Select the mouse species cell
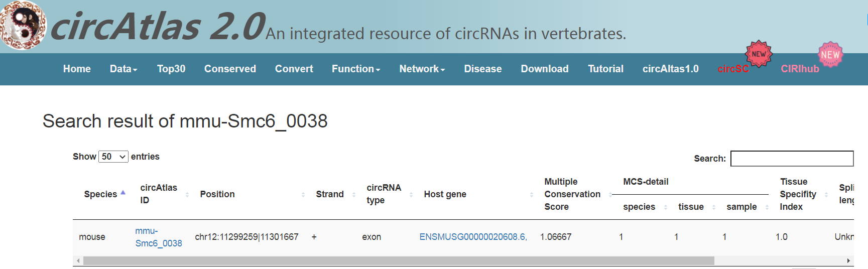The image size is (868, 269). coord(92,237)
